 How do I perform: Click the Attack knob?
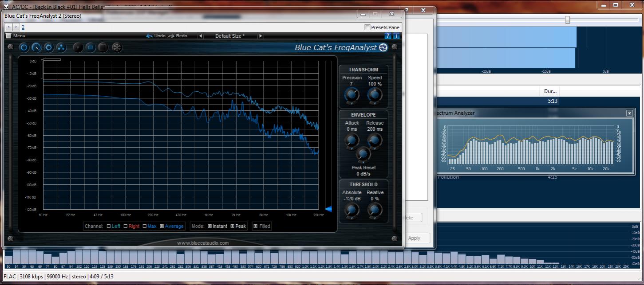[352, 141]
